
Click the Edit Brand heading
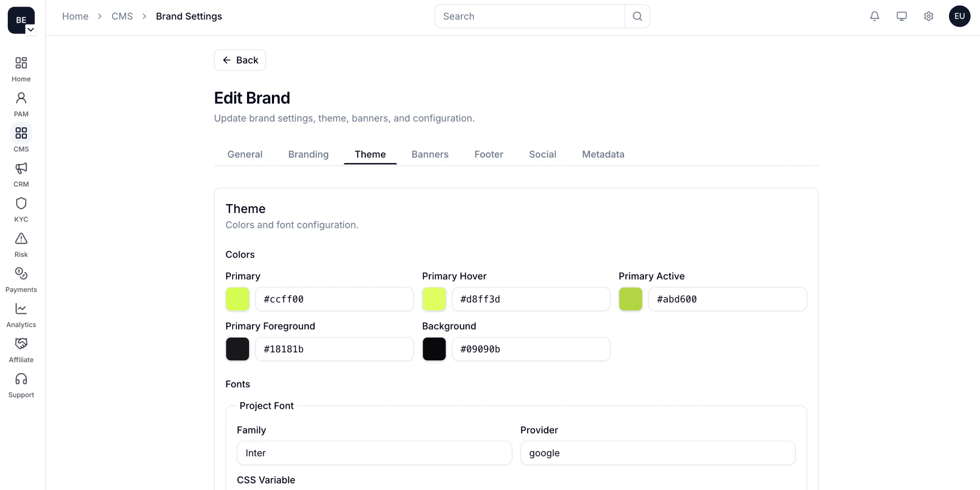coord(252,98)
